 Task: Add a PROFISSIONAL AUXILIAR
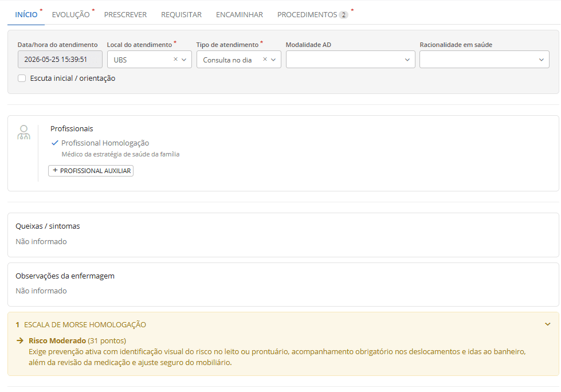(91, 171)
